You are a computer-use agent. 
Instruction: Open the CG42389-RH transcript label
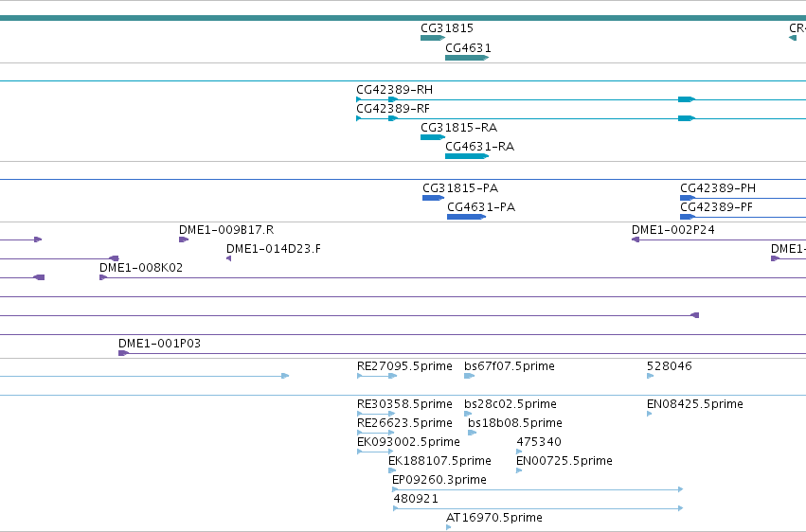click(394, 89)
